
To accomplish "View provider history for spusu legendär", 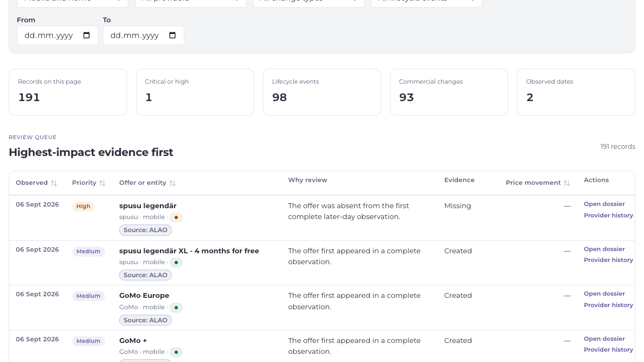I will coord(608,215).
